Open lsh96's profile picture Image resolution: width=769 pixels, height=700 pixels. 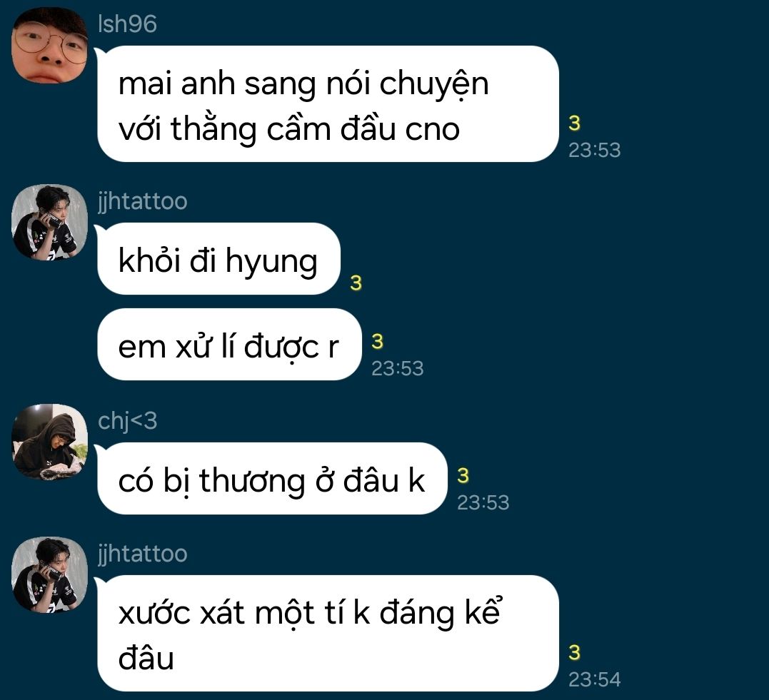coord(49,45)
